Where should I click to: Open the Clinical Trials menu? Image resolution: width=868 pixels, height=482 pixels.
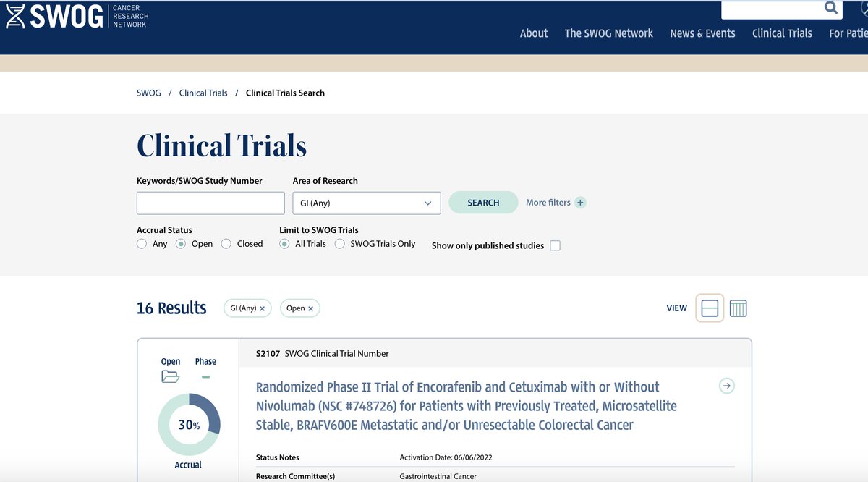coord(782,33)
